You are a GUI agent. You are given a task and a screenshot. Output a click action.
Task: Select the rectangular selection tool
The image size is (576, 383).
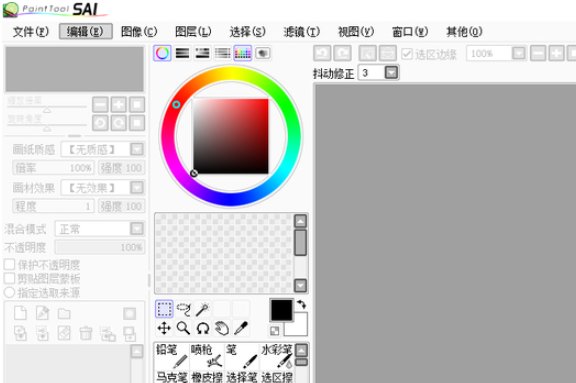pyautogui.click(x=164, y=309)
